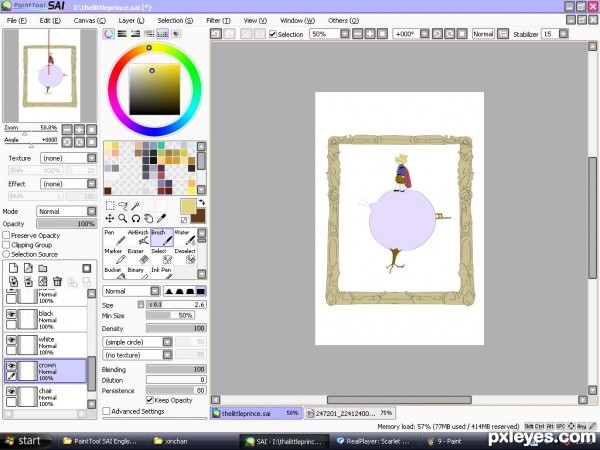Hide the white layer via eye icon
The height and width of the screenshot is (450, 600).
click(11, 340)
